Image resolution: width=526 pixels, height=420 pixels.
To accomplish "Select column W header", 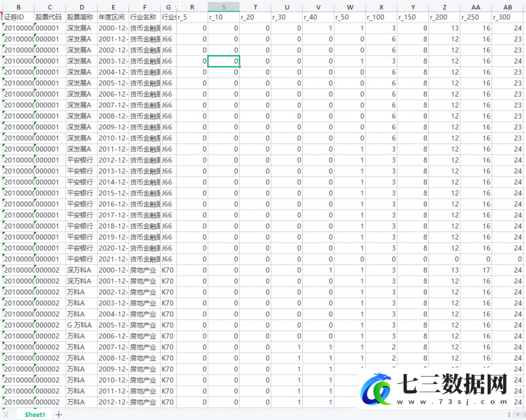I will 350,7.
